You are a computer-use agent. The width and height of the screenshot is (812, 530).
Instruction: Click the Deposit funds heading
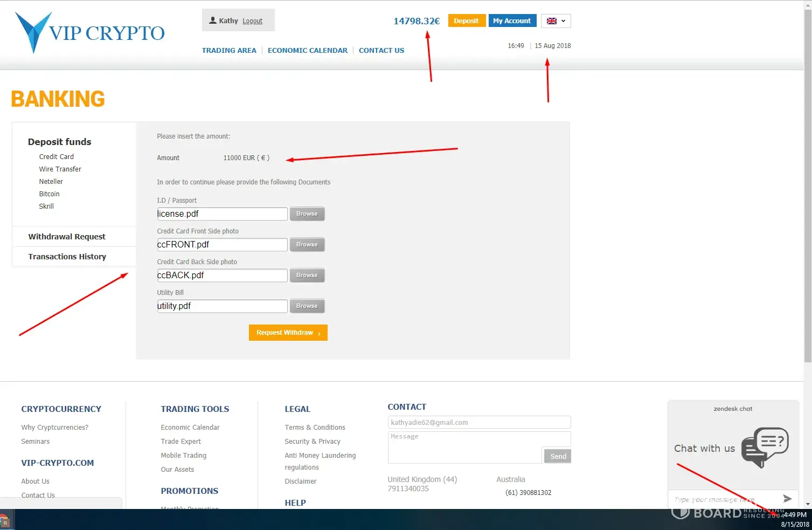60,142
